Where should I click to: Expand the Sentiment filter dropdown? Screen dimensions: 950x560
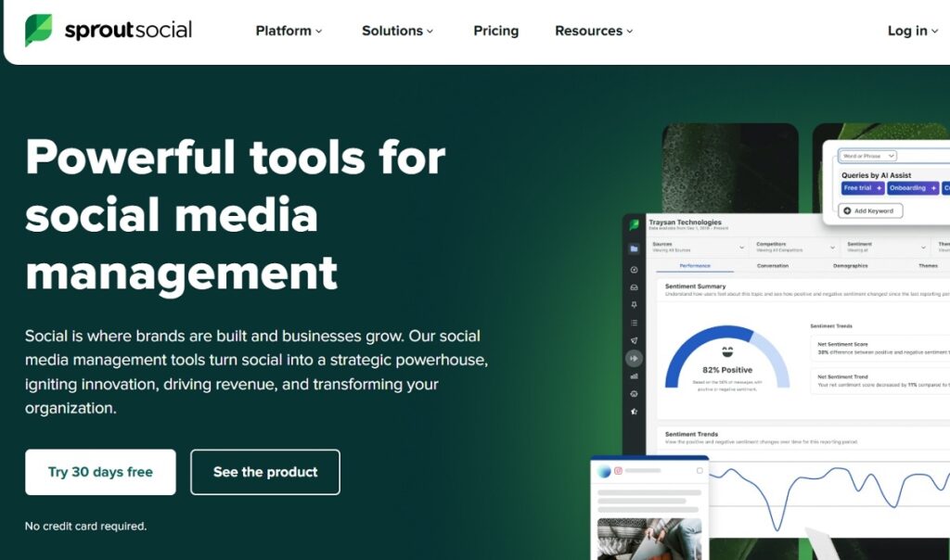(886, 247)
